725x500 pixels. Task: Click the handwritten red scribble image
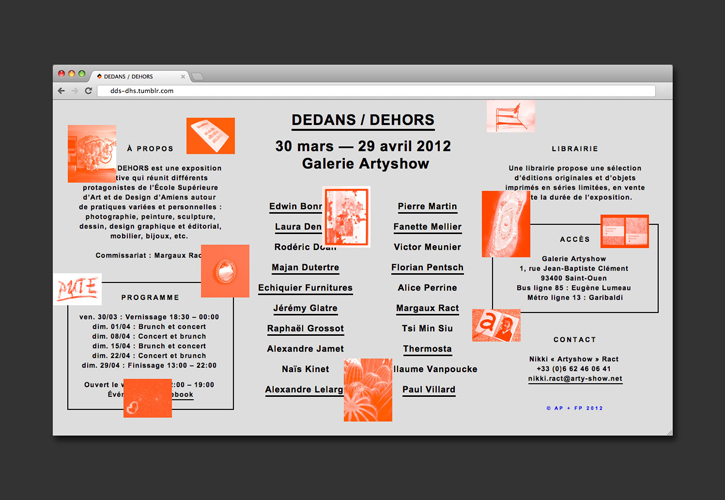[x=77, y=289]
